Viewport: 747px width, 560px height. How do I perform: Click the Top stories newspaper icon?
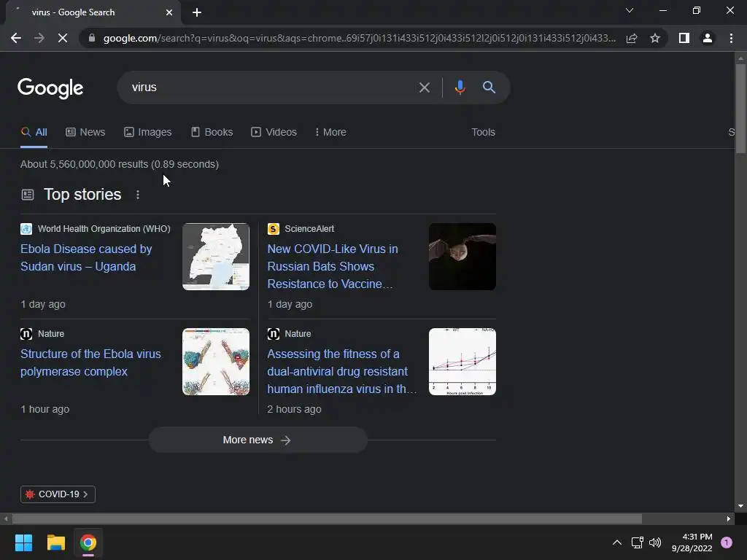[28, 195]
